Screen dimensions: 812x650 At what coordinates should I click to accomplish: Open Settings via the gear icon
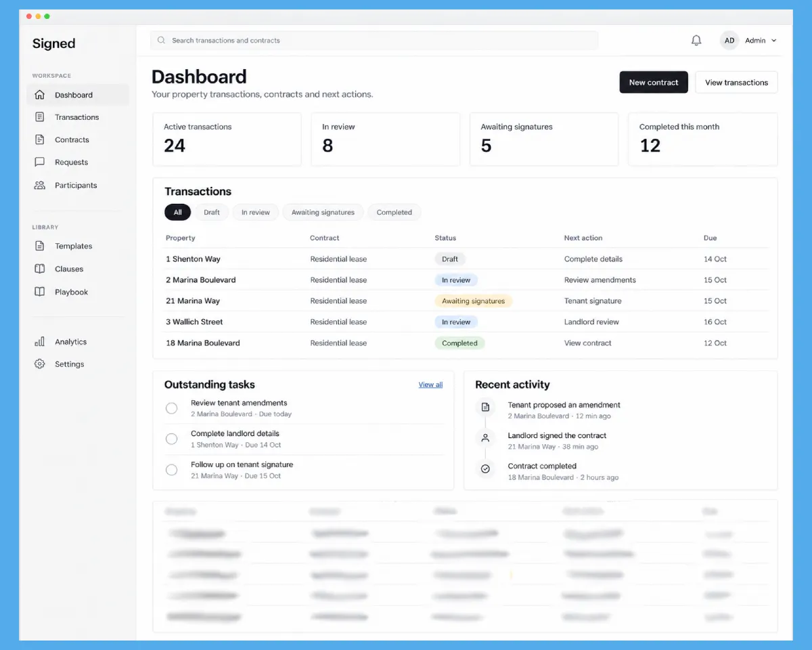point(40,364)
